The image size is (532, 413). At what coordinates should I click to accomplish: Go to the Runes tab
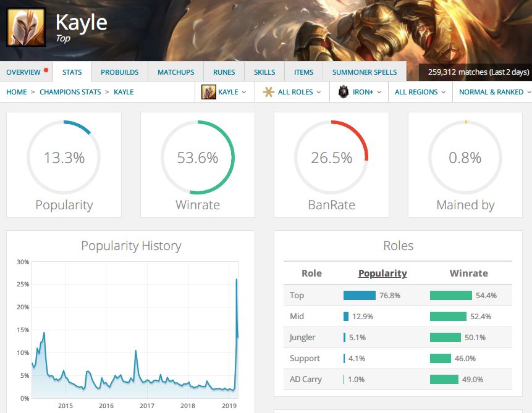224,72
